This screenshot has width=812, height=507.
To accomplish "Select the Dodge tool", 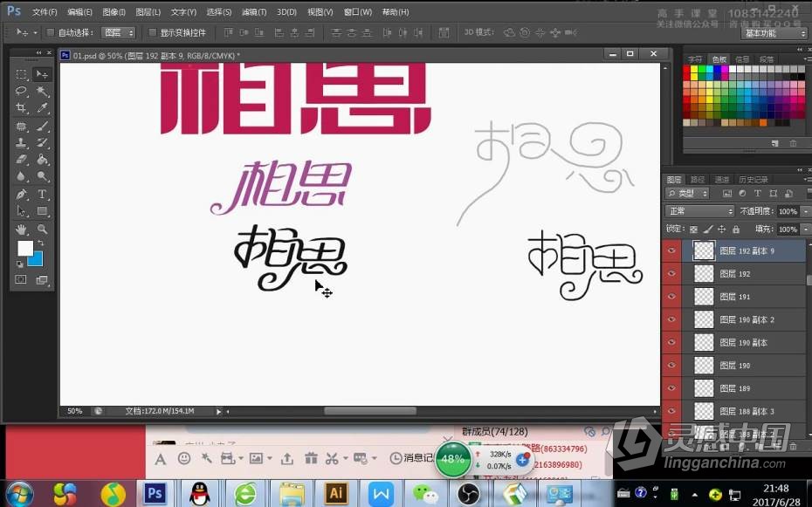I will [x=42, y=176].
